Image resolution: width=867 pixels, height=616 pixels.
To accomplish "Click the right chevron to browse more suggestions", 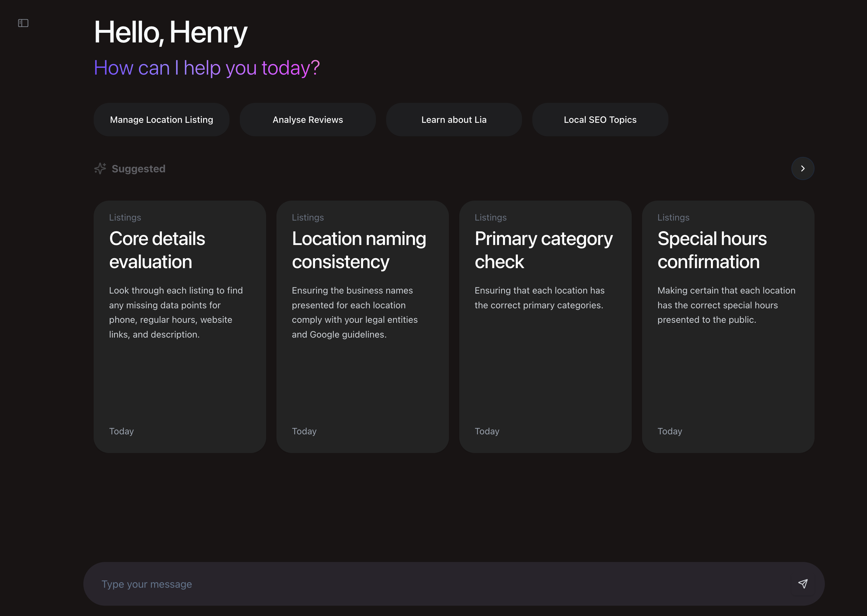I will [802, 168].
